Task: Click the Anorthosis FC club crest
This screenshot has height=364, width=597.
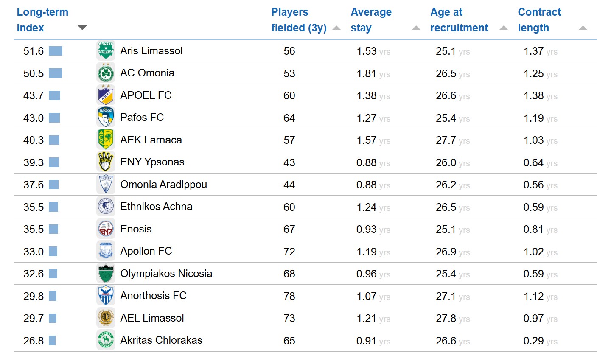Action: 106,296
